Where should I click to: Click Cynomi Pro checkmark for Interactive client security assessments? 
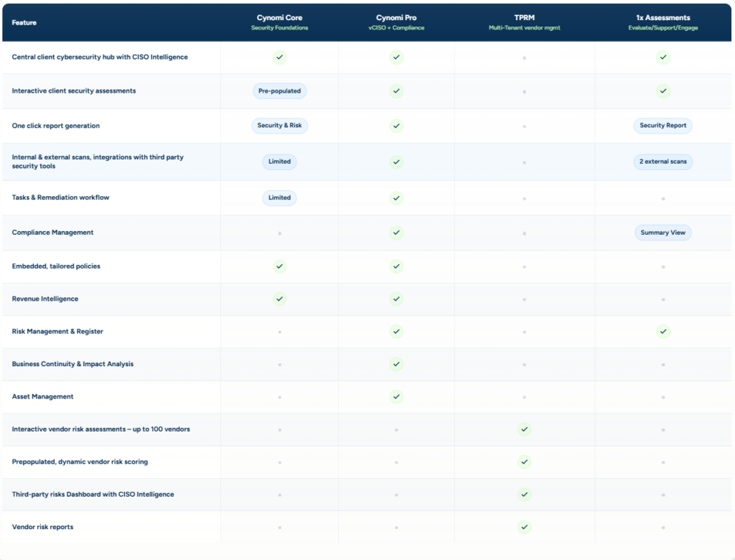pos(396,91)
